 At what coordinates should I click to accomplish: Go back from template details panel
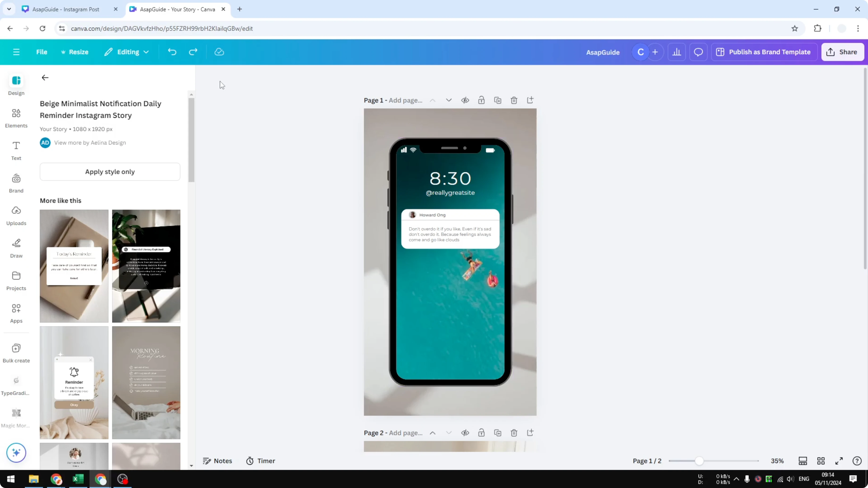click(x=45, y=78)
